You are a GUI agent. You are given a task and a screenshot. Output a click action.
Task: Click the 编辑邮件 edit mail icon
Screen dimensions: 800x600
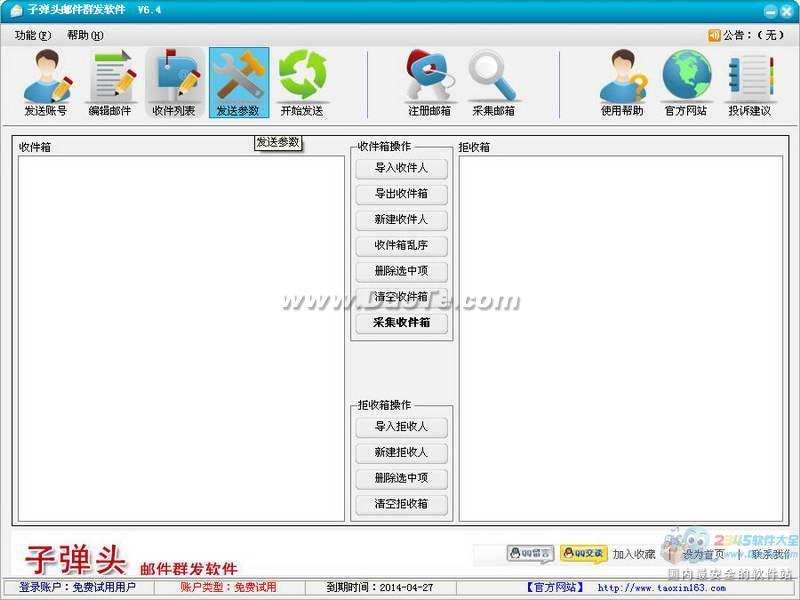tap(110, 83)
